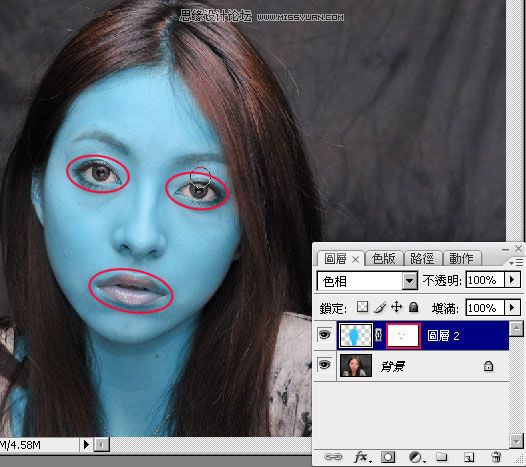Image resolution: width=526 pixels, height=467 pixels.
Task: Select the 圖層 2 layer mask thumbnail
Action: click(403, 335)
